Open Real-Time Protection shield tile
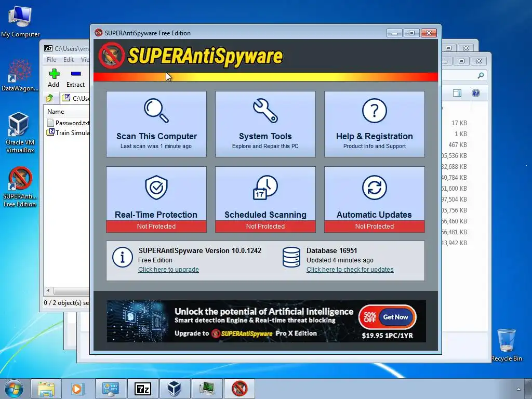This screenshot has width=532, height=399. click(156, 199)
